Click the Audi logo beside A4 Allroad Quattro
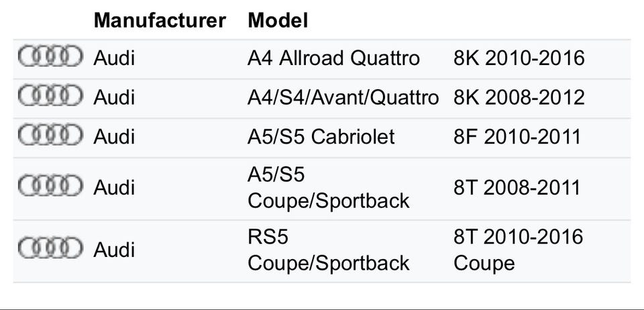This screenshot has height=310, width=644. (x=50, y=58)
